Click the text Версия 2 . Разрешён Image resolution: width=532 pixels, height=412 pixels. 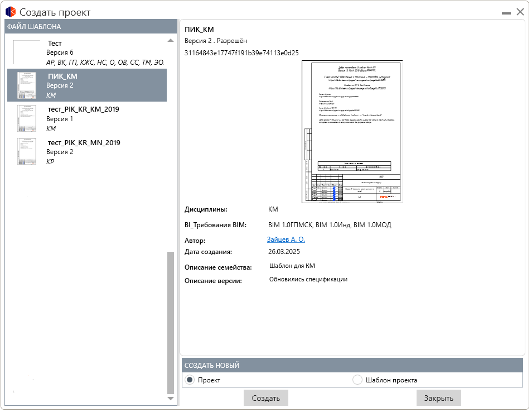pyautogui.click(x=217, y=41)
